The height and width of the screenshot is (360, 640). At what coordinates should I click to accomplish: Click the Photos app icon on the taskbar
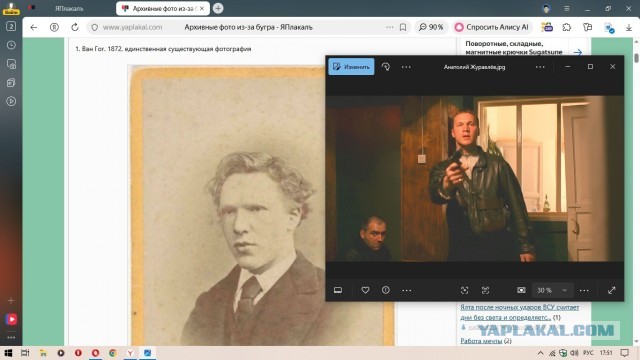147,353
